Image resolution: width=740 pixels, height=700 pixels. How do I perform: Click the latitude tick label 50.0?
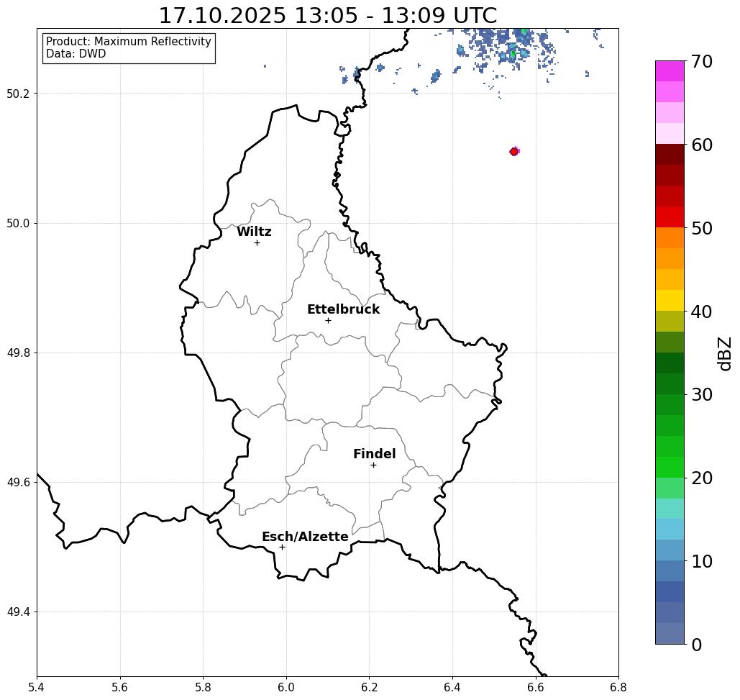pyautogui.click(x=17, y=223)
